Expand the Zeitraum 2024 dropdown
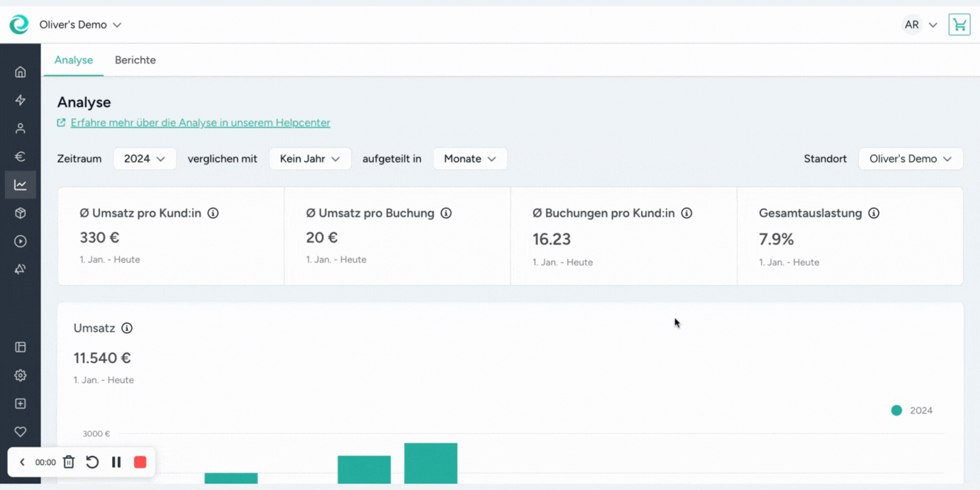 tap(145, 159)
